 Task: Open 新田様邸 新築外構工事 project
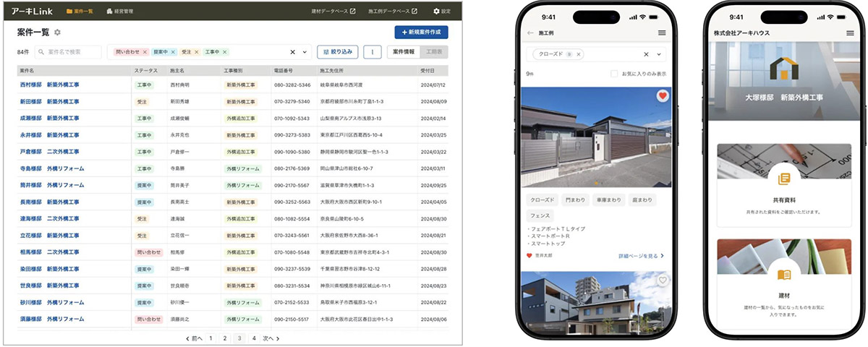[50, 101]
